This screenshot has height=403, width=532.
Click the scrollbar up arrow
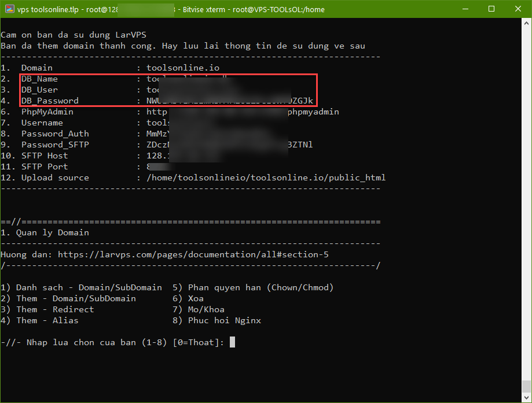click(526, 23)
